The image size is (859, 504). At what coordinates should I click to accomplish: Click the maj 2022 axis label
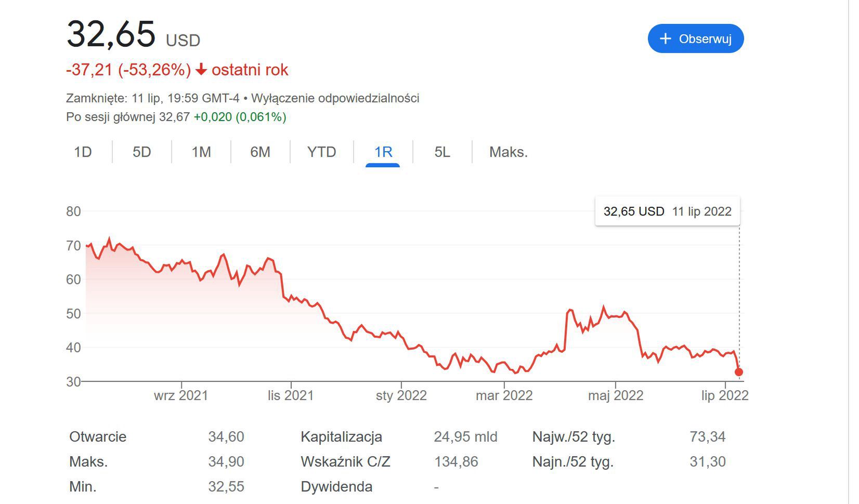coord(616,395)
